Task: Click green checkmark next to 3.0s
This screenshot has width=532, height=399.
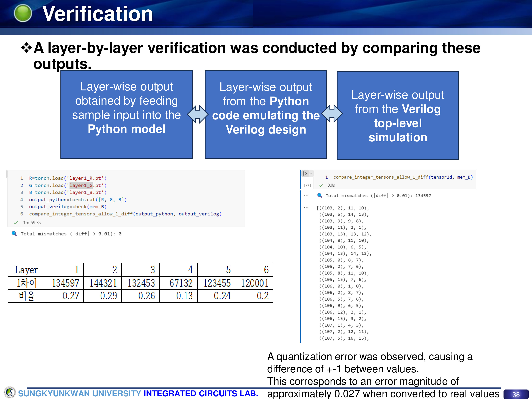Action: pos(321,185)
